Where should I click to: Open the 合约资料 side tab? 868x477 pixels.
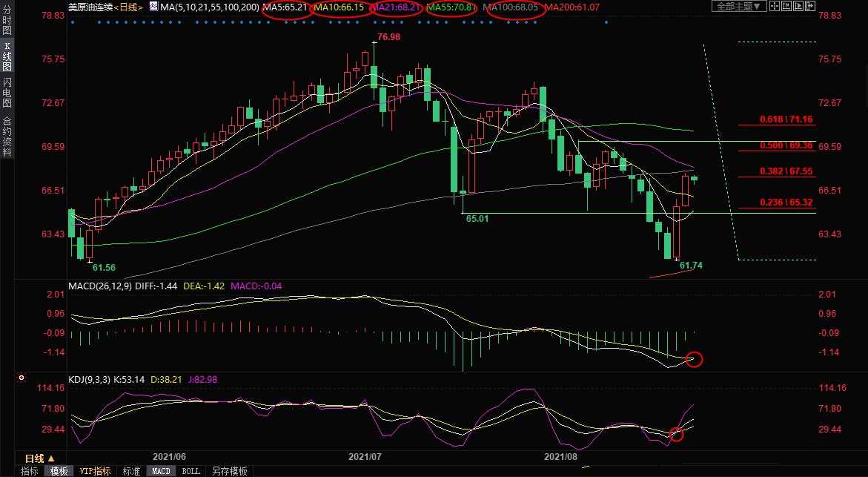(x=7, y=136)
